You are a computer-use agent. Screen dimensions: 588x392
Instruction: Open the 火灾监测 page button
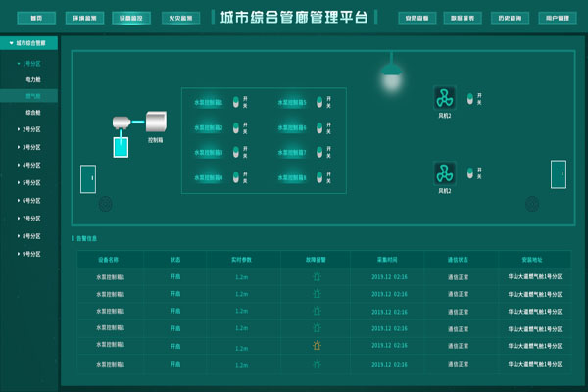coord(179,18)
